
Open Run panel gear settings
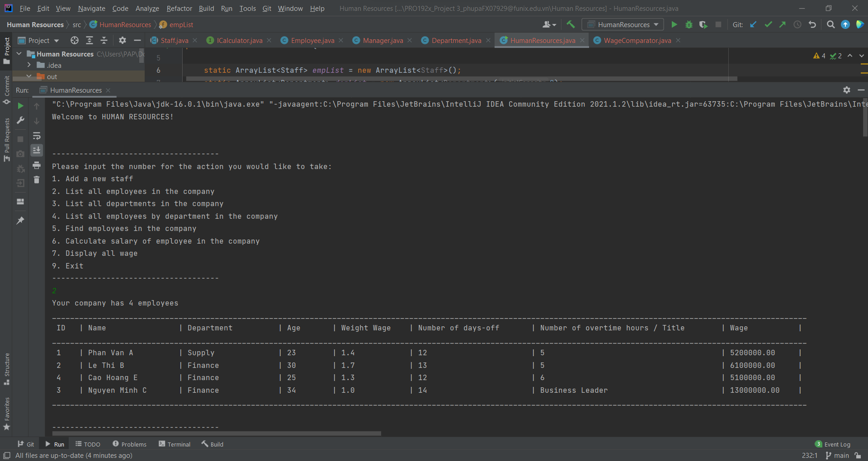tap(847, 90)
